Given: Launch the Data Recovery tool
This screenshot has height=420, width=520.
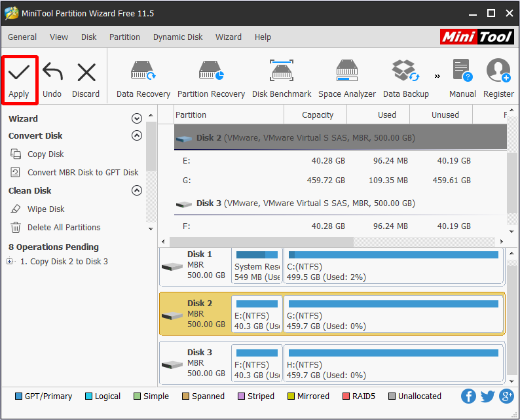Looking at the screenshot, I should pos(143,79).
